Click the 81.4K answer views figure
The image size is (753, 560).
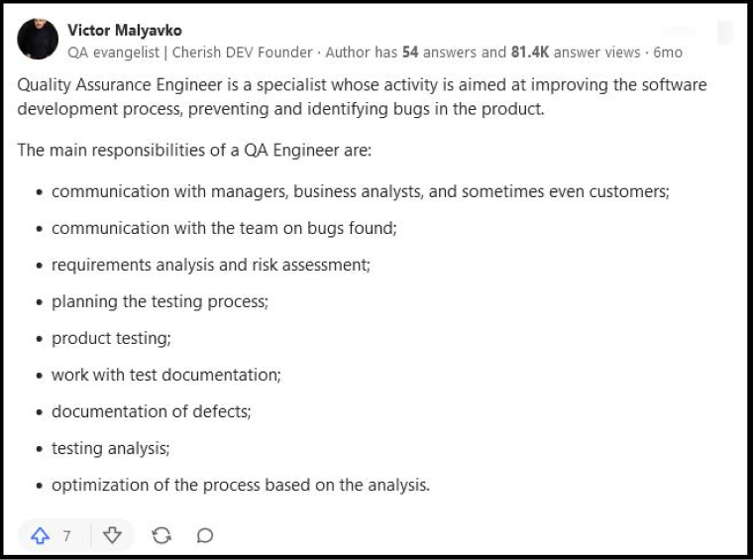click(530, 52)
